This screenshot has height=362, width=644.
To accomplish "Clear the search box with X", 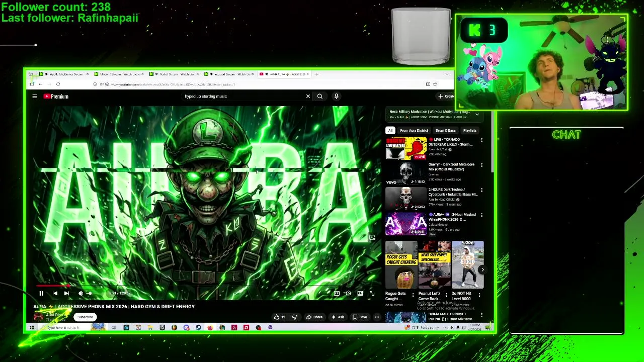I will 308,97.
